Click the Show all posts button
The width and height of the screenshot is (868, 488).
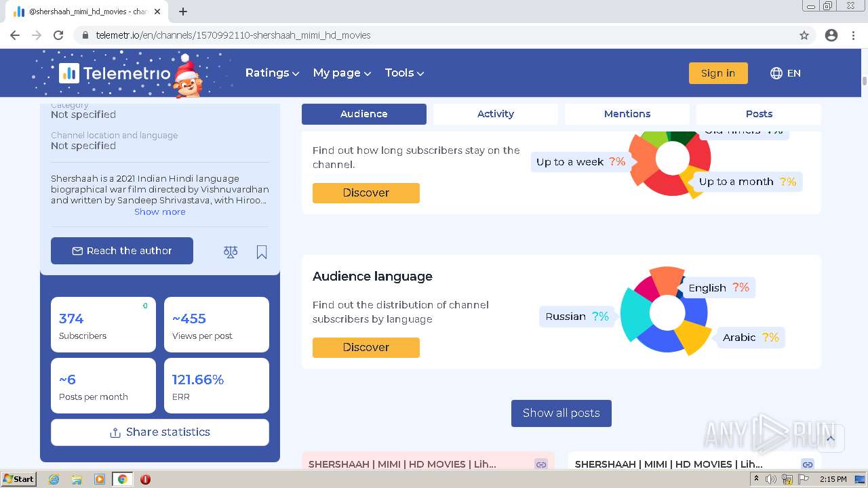[x=561, y=413]
